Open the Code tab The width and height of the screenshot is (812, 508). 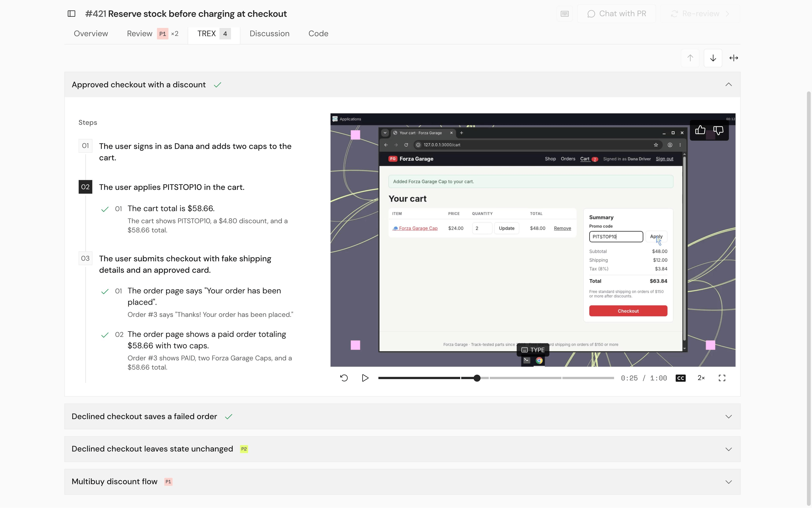tap(318, 34)
